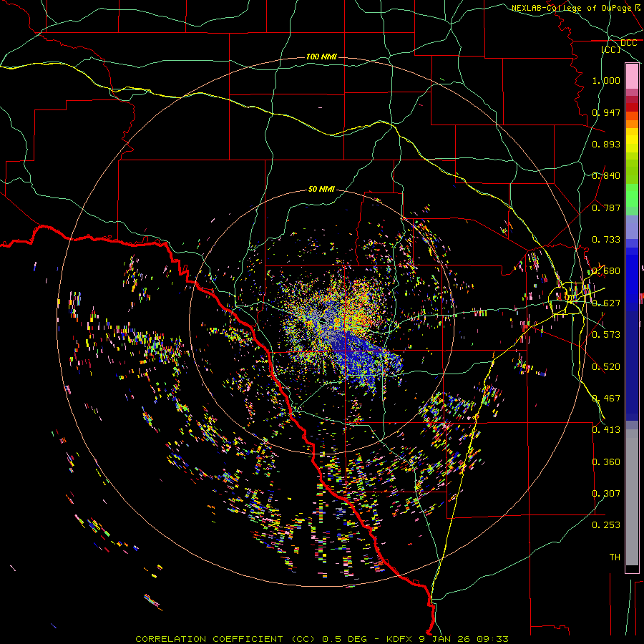The image size is (644, 644).
Task: Click the 0.413 legend value
Action: [606, 430]
